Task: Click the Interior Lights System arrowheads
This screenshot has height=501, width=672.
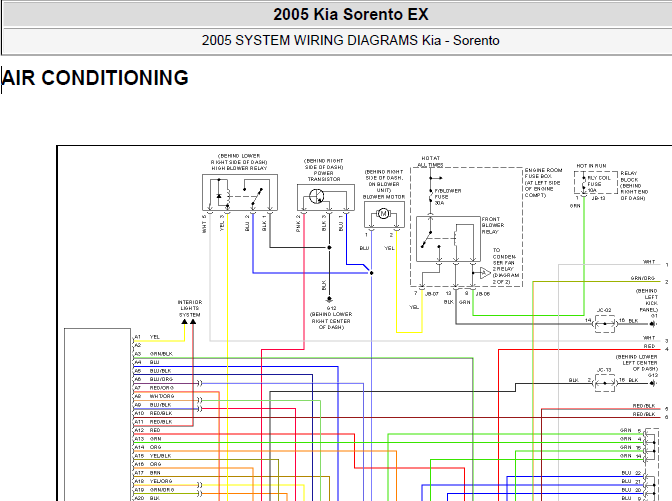Action: 189,321
